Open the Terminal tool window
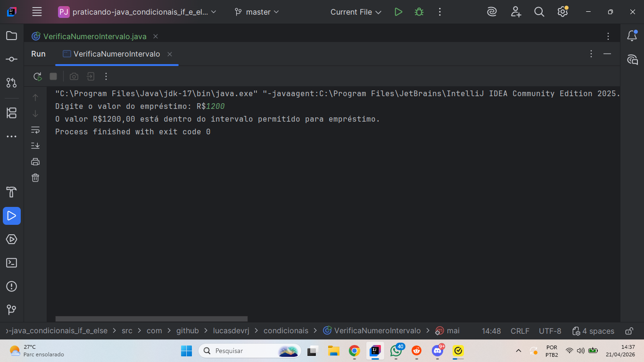Viewport: 644px width, 362px height. pyautogui.click(x=12, y=263)
